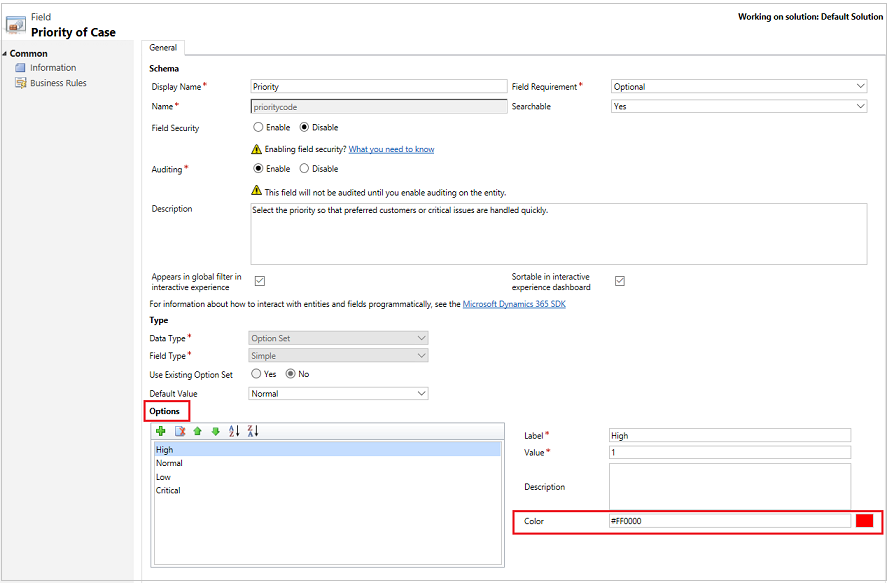The image size is (887, 583).
Task: Collapse the Common tree section
Action: tap(7, 53)
